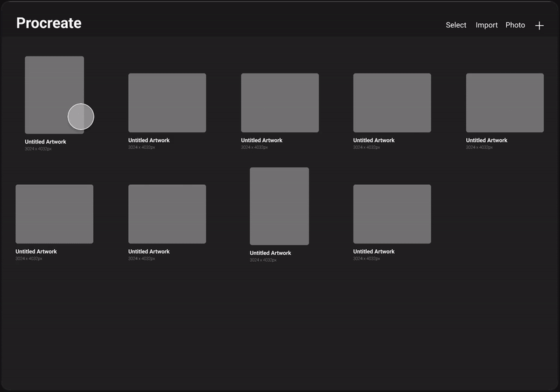
Task: Click the Untitled Artwork title under first bottom-row thumbnail
Action: (36, 251)
